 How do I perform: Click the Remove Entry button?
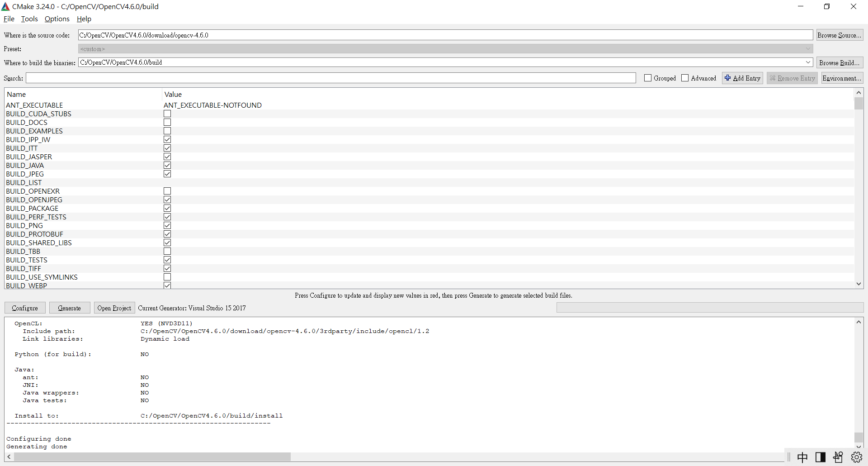point(792,78)
